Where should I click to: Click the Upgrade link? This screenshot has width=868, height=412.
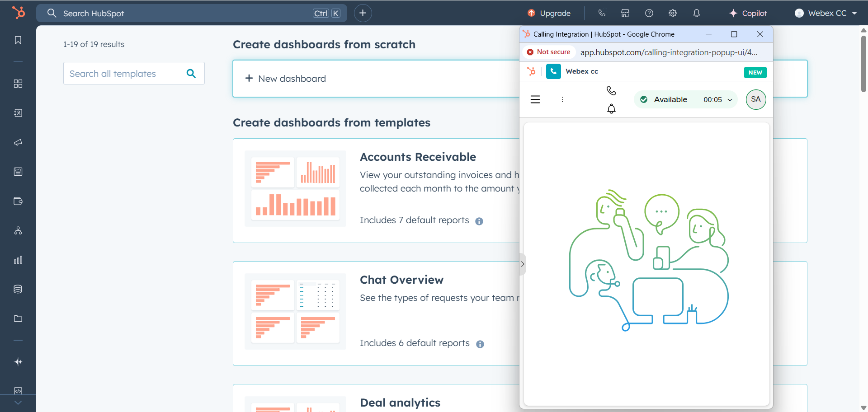pyautogui.click(x=549, y=13)
